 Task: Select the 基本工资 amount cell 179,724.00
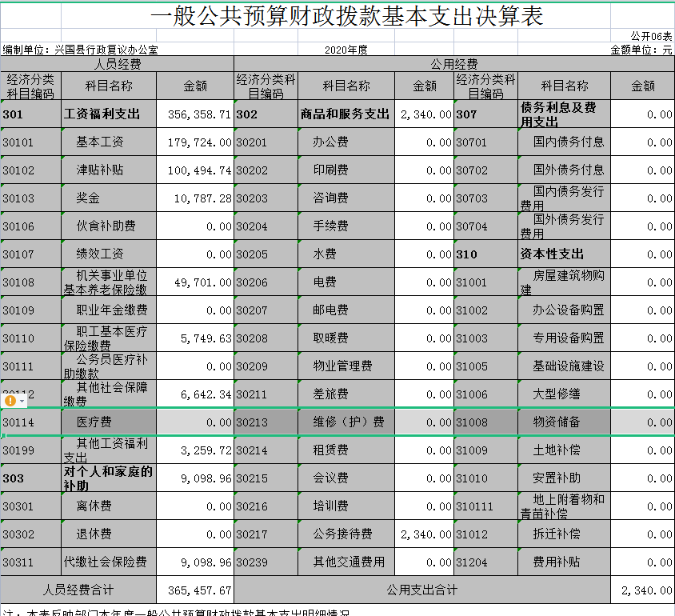pos(195,142)
